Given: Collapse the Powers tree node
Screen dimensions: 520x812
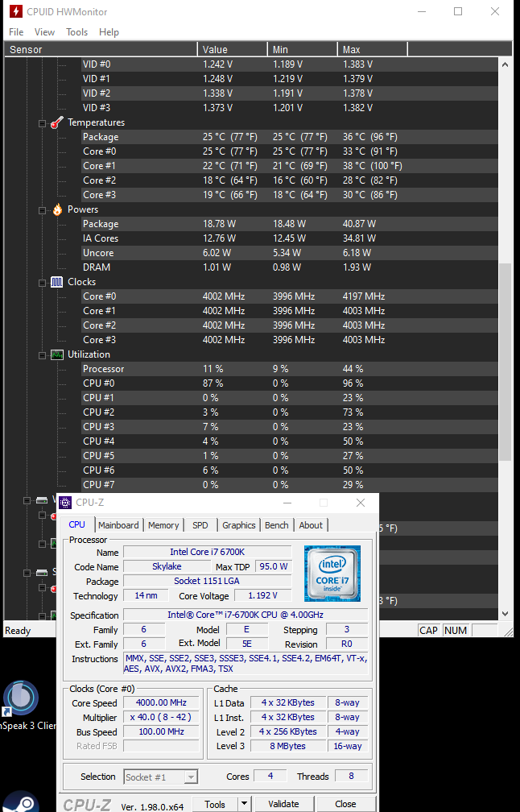Looking at the screenshot, I should point(42,210).
